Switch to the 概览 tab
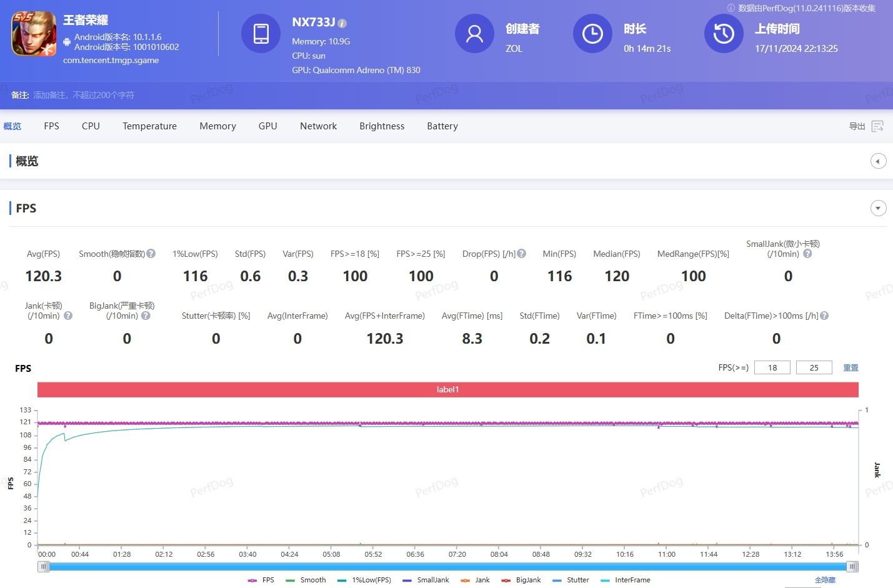893x588 pixels. (x=12, y=126)
